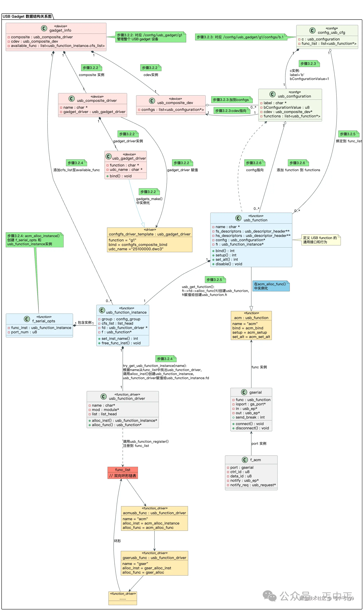This screenshot has width=364, height=611.
Task: Select the USB Gadget diagram title tab
Action: click(27, 16)
